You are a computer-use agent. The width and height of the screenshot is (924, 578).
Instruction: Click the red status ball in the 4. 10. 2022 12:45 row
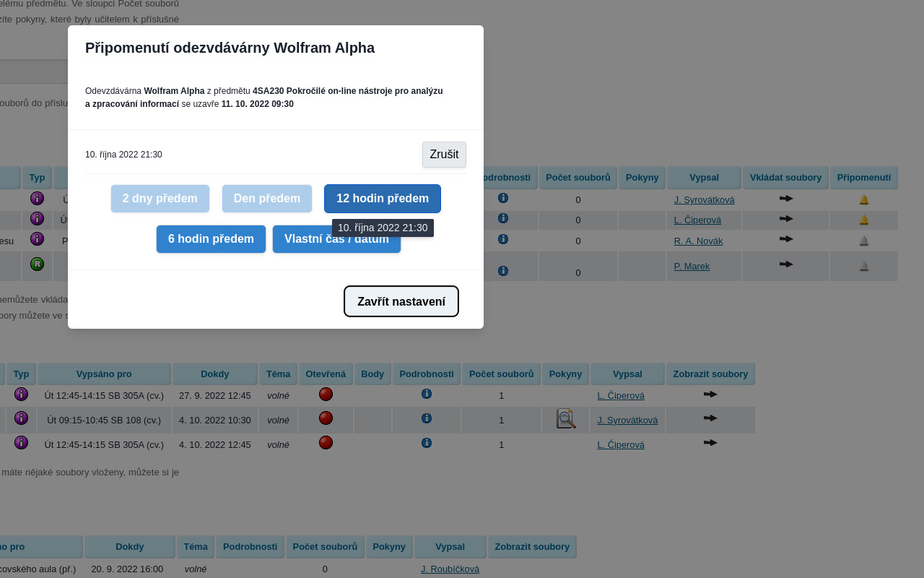pyautogui.click(x=326, y=442)
